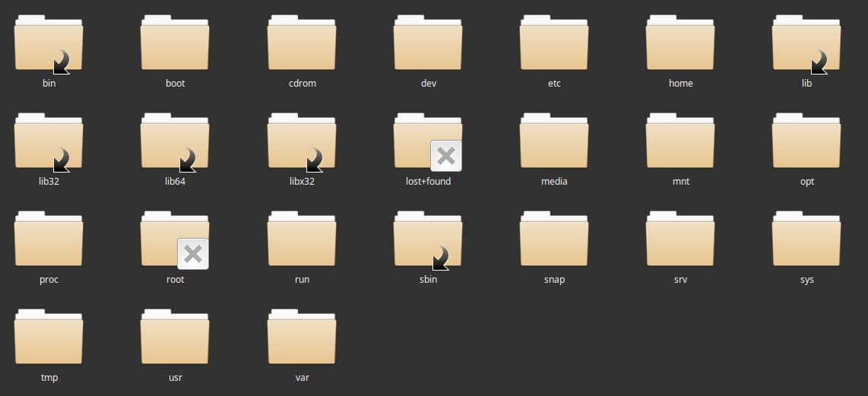
Task: Select the lib64 linked folder icon
Action: click(x=175, y=141)
